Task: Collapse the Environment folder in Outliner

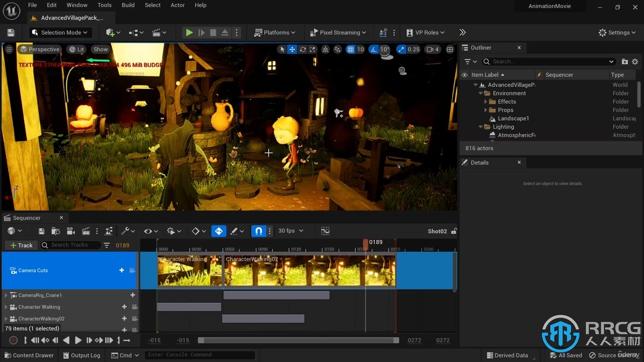Action: tap(480, 93)
